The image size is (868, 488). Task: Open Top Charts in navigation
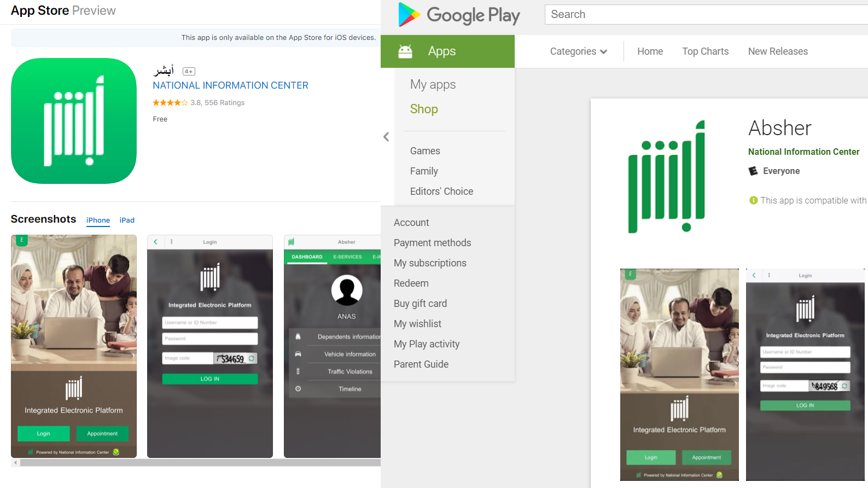coord(705,51)
